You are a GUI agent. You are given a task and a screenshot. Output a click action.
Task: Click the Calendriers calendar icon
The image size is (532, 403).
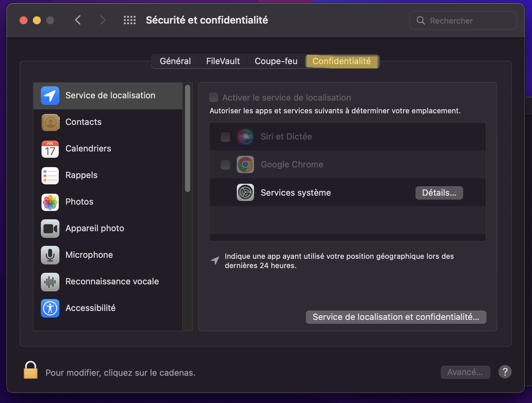tap(50, 149)
